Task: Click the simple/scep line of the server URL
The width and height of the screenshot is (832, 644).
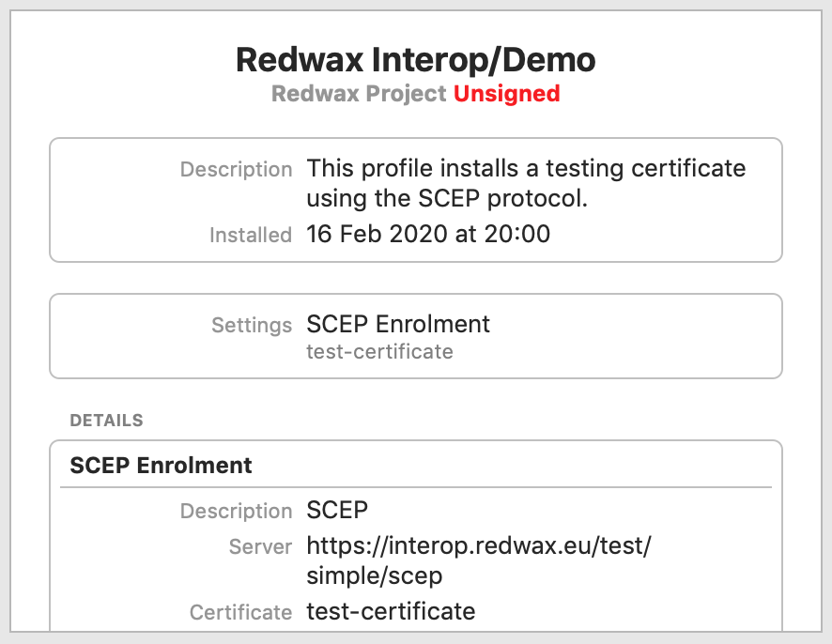Action: pos(374,575)
